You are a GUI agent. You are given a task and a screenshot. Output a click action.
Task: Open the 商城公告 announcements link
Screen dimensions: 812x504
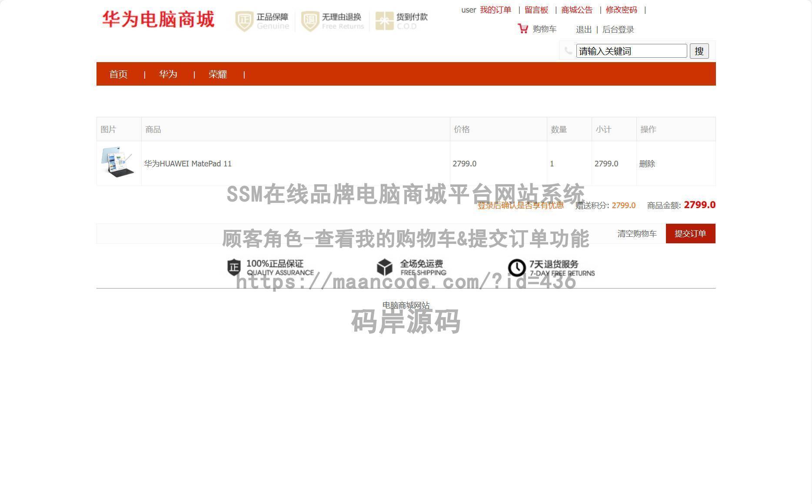tap(577, 10)
